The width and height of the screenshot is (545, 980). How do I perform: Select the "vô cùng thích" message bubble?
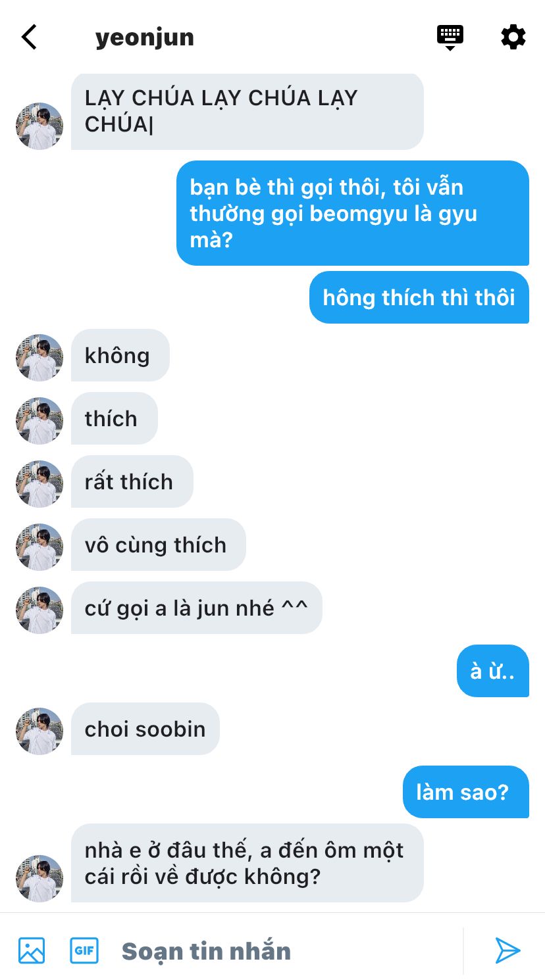tap(159, 545)
